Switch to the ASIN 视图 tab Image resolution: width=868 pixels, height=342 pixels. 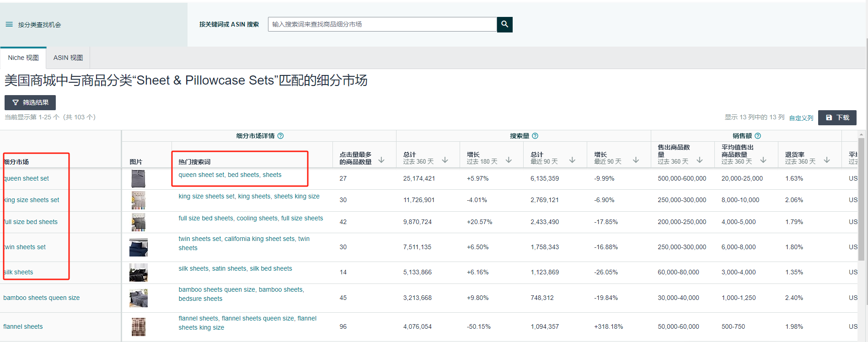(x=68, y=58)
